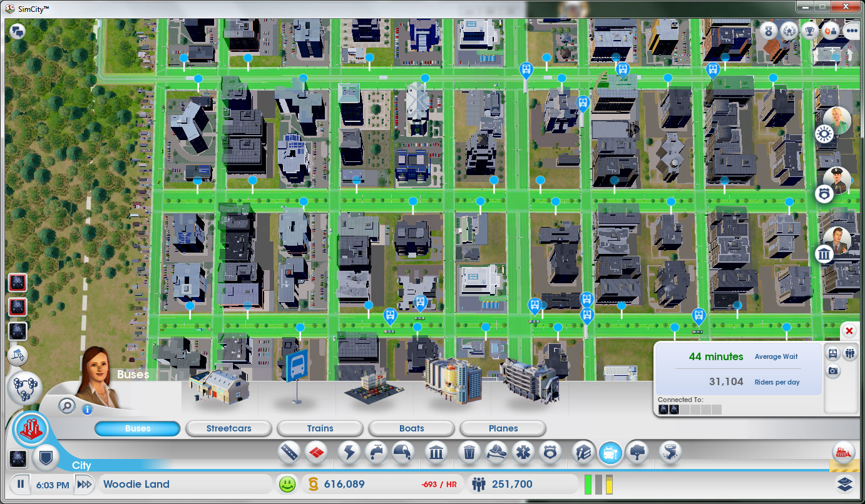Screen dimensions: 865x504
Task: Click the second red-bordered city thumbnail
Action: 18,307
